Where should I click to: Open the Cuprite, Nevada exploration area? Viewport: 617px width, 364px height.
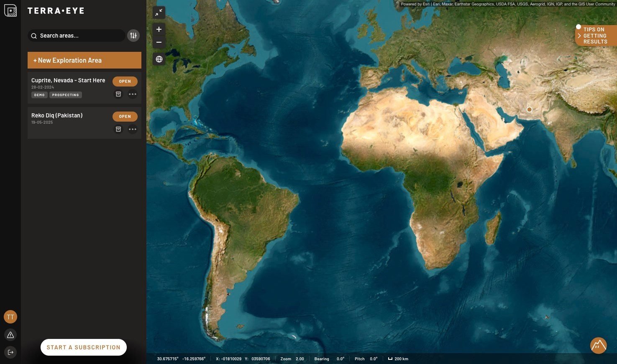click(x=125, y=81)
